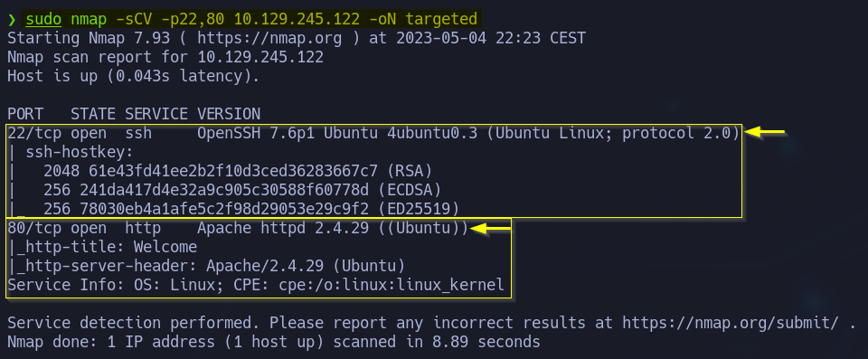Select the RSA hostkey fingerprint line
The image size is (868, 359).
238,171
